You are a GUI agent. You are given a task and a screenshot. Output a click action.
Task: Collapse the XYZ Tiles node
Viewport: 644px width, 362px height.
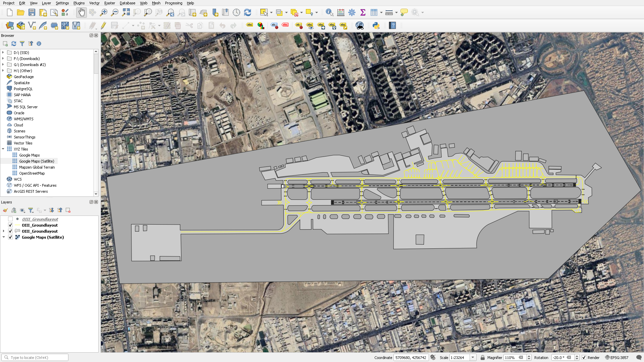pos(3,149)
